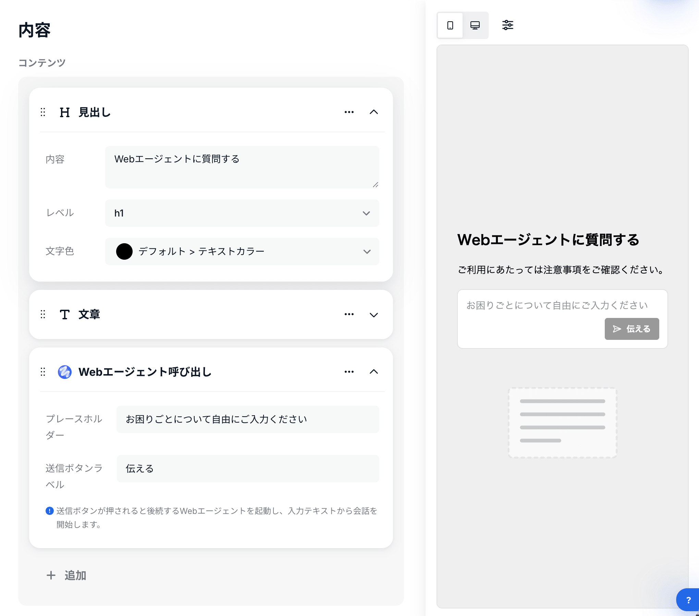The width and height of the screenshot is (699, 616).
Task: Collapse the 見出し block
Action: click(373, 112)
